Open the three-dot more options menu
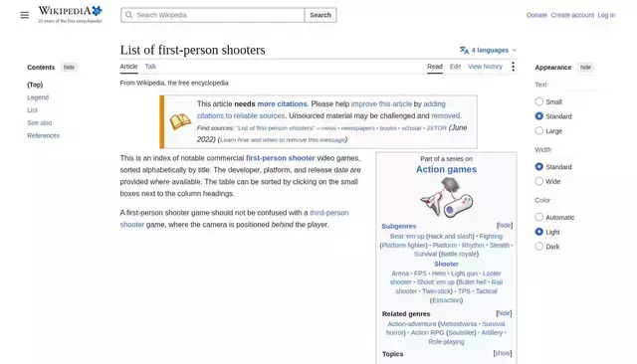This screenshot has width=637, height=364. 514,67
